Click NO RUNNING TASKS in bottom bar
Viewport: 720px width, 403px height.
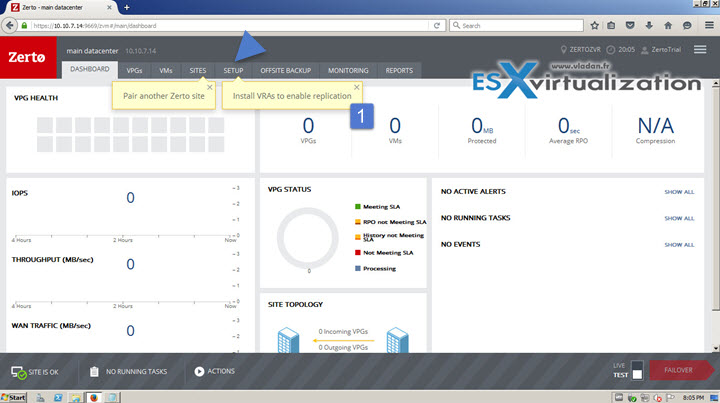[136, 371]
